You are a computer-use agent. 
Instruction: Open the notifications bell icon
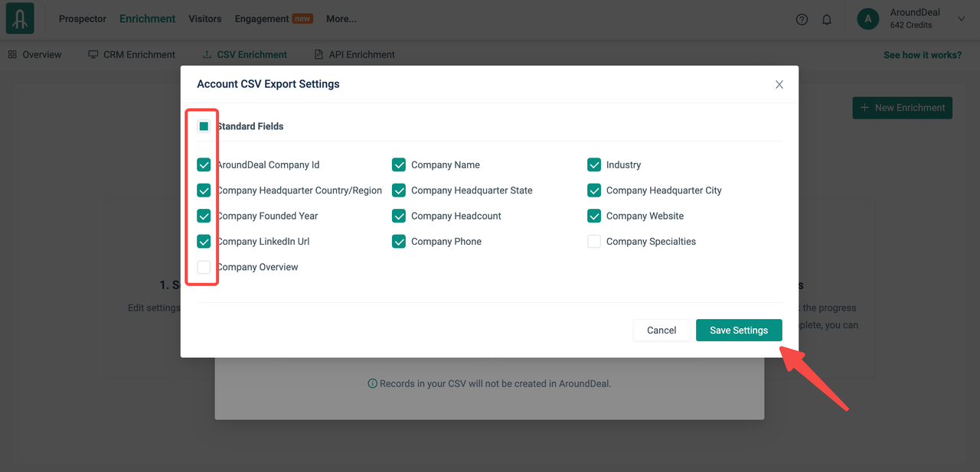pyautogui.click(x=827, y=19)
